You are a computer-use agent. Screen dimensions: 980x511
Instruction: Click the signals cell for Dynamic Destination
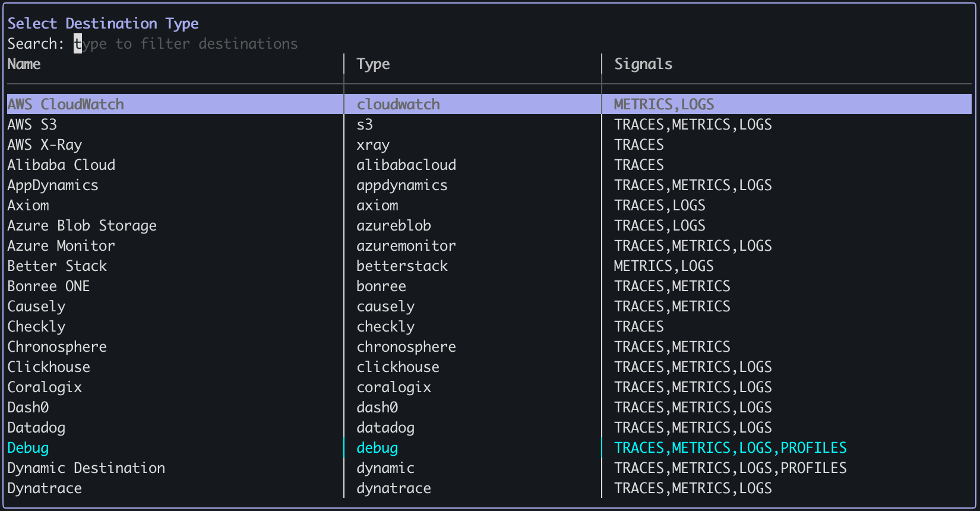pos(731,468)
